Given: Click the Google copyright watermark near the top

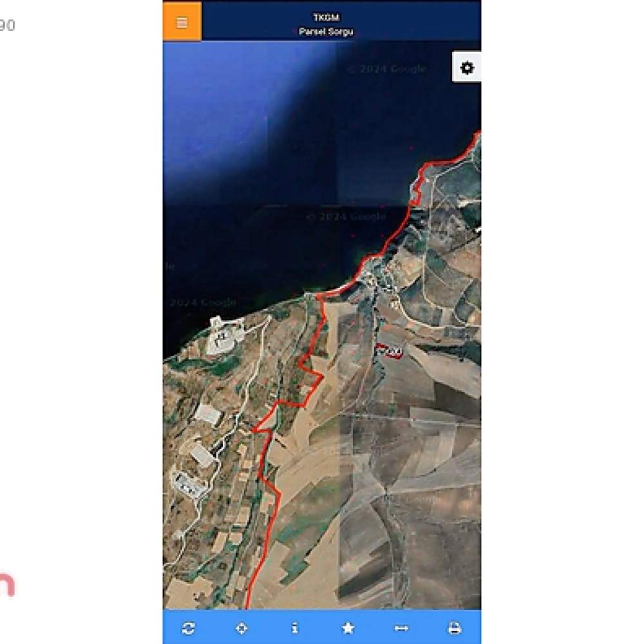Looking at the screenshot, I should [x=387, y=69].
